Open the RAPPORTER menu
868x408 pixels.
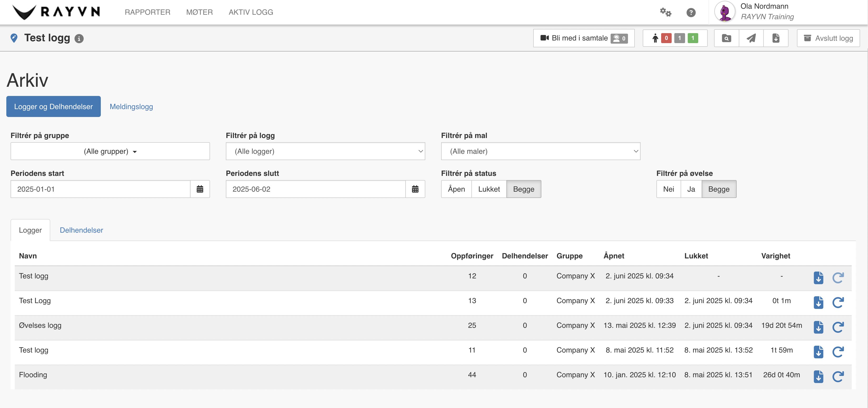tap(148, 12)
